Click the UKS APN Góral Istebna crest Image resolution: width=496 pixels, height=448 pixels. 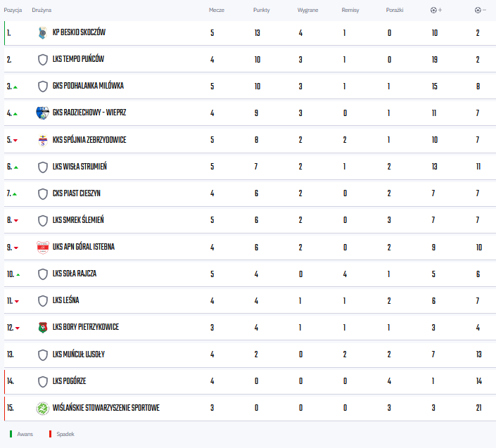[43, 248]
